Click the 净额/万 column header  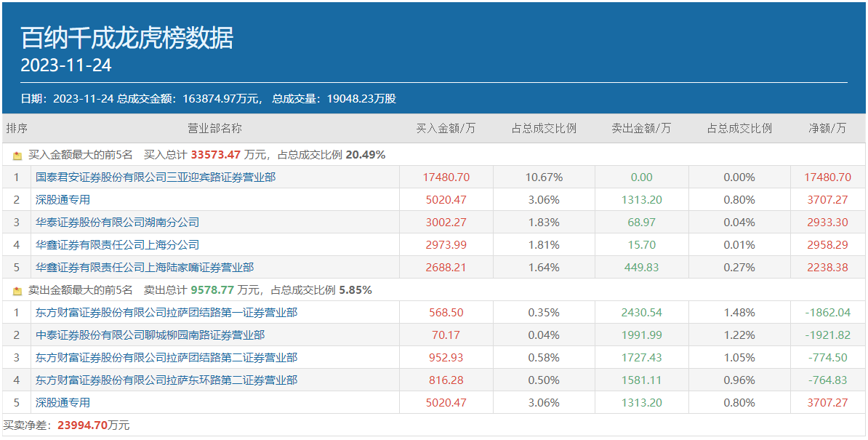click(827, 129)
